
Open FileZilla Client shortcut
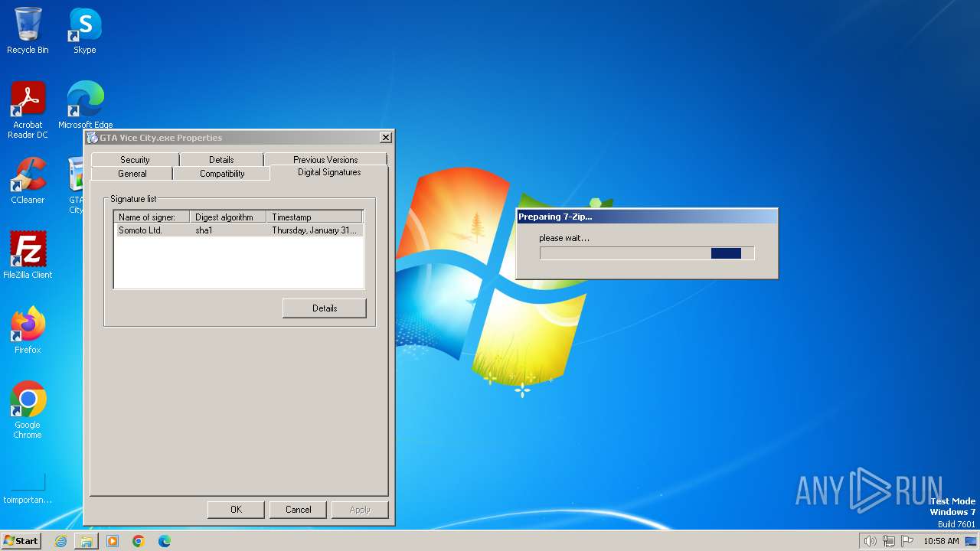click(x=28, y=256)
